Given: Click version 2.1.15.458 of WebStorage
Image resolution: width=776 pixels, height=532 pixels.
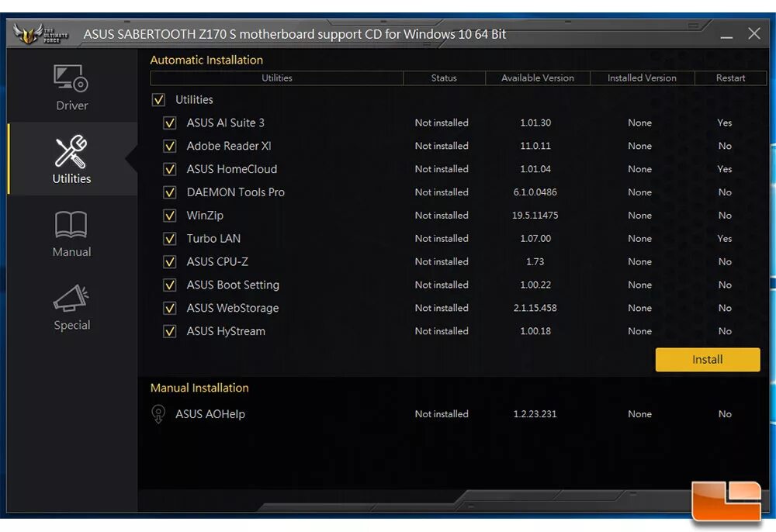Looking at the screenshot, I should click(535, 308).
